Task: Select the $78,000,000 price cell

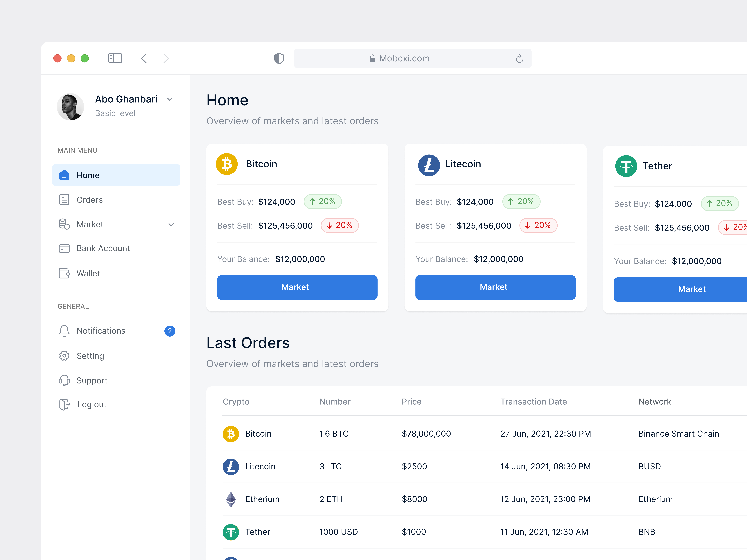Action: 426,434
